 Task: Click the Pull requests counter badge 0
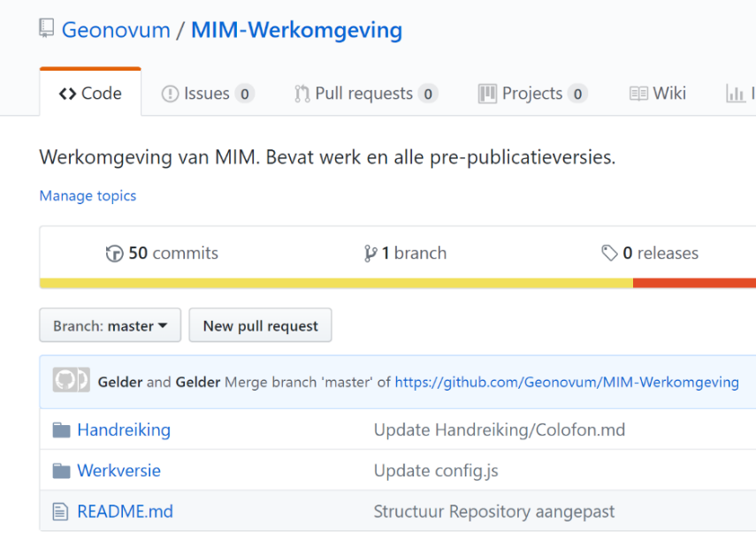pyautogui.click(x=428, y=94)
